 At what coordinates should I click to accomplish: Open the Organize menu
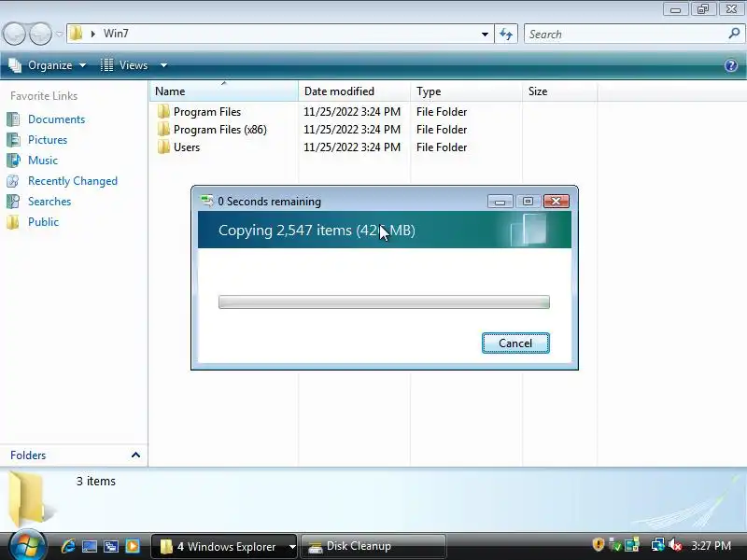pyautogui.click(x=48, y=65)
